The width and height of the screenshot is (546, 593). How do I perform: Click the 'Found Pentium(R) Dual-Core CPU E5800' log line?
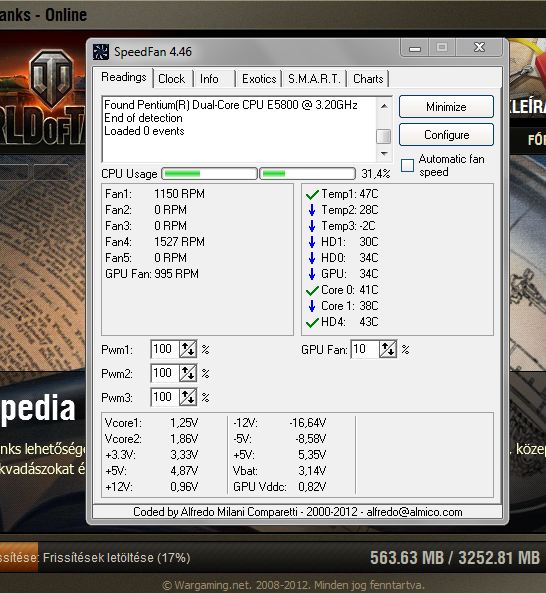tap(231, 105)
